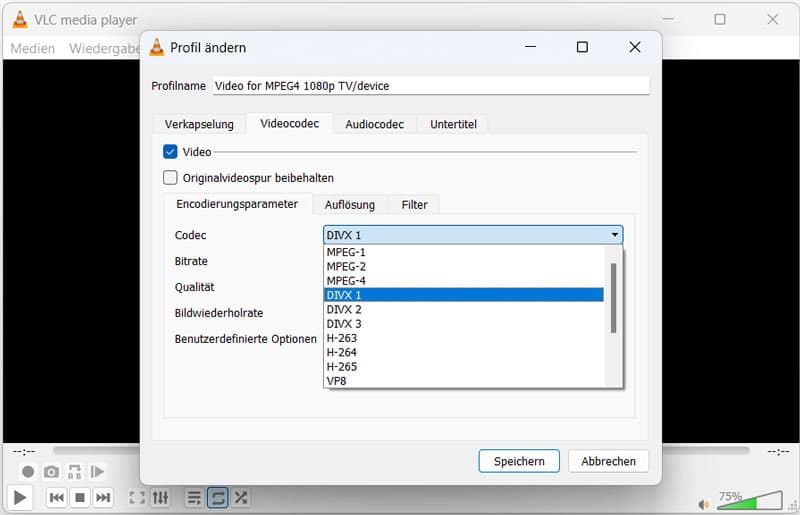The image size is (800, 515).
Task: Close the VLC media player main window
Action: pyautogui.click(x=772, y=19)
